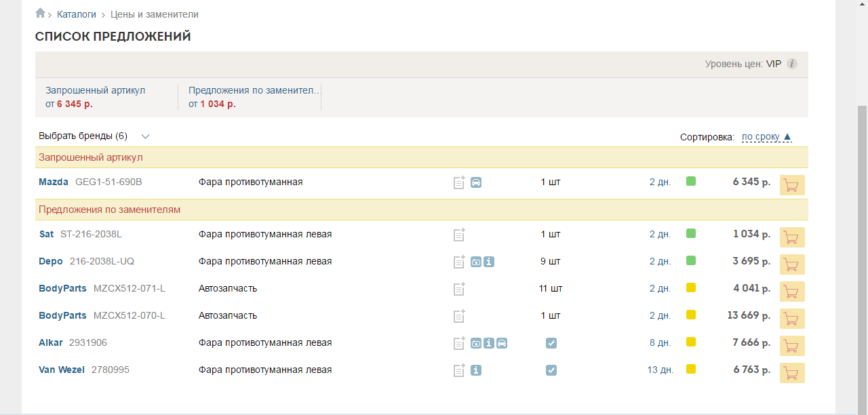Click the note icon in Van Wezel row
Viewport: 868px width, 415px height.
coord(459,370)
